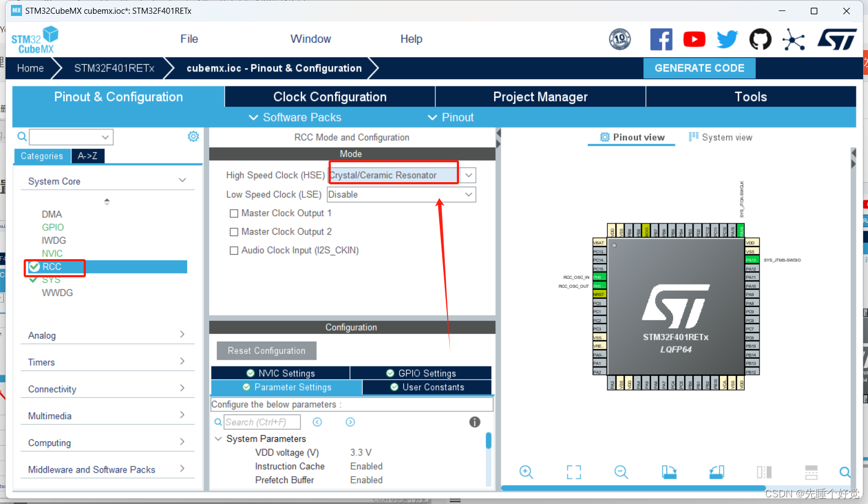Go to previous parameter search result

317,422
